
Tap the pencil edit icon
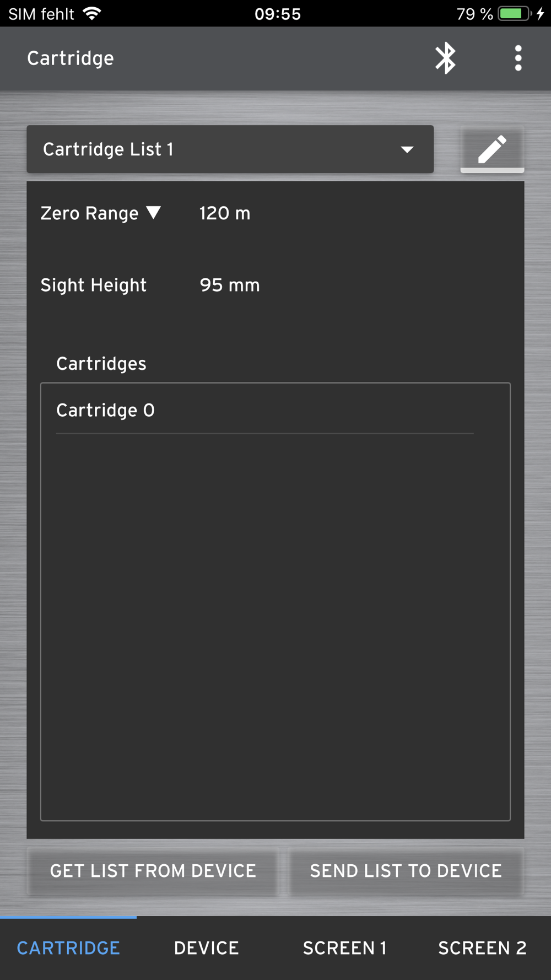[492, 149]
